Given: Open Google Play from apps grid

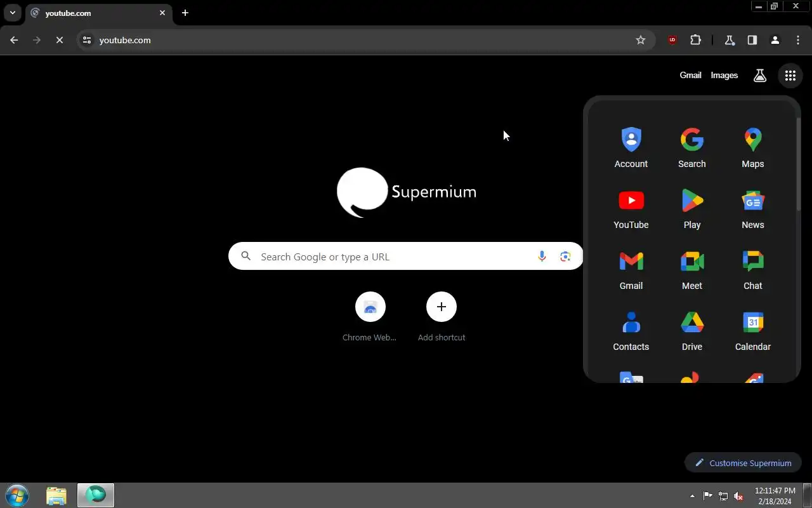Looking at the screenshot, I should 692,208.
